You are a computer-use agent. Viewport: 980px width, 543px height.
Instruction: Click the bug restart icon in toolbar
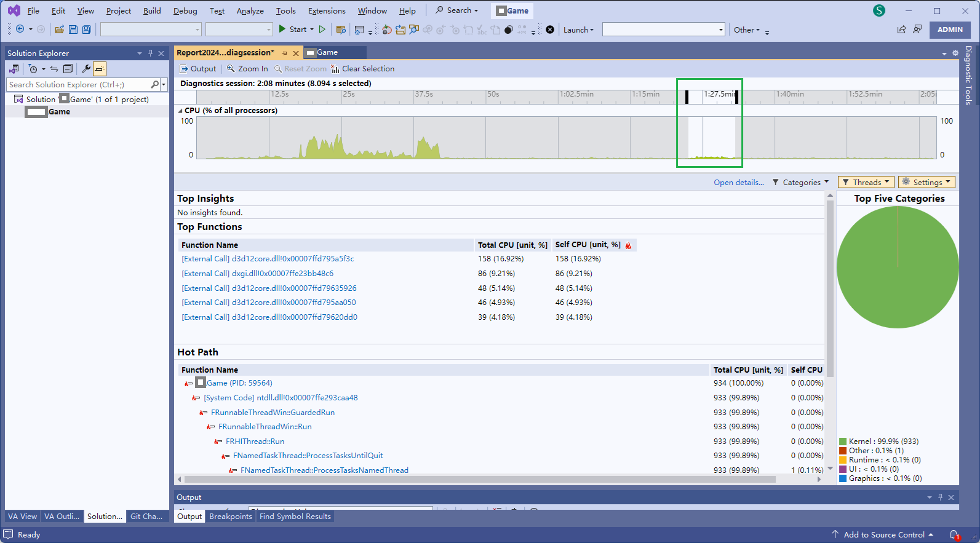tap(387, 30)
